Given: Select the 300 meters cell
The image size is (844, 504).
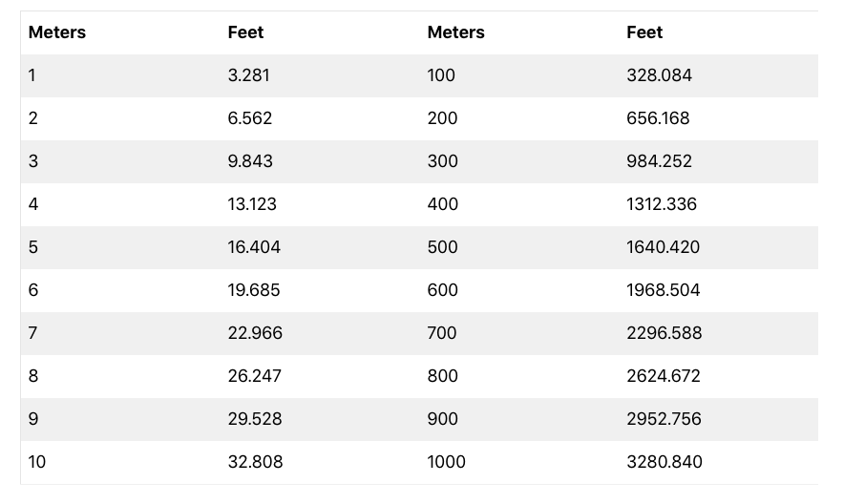Looking at the screenshot, I should pyautogui.click(x=442, y=161).
